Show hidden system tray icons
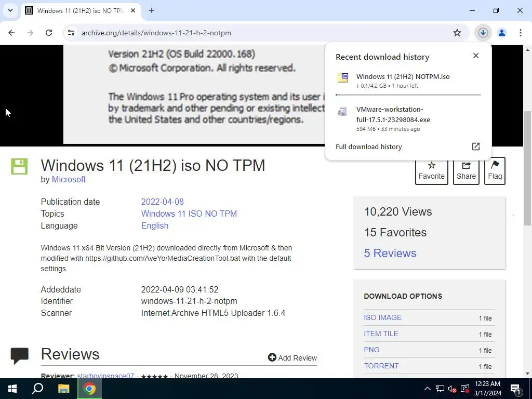Image resolution: width=532 pixels, height=399 pixels. [x=428, y=389]
